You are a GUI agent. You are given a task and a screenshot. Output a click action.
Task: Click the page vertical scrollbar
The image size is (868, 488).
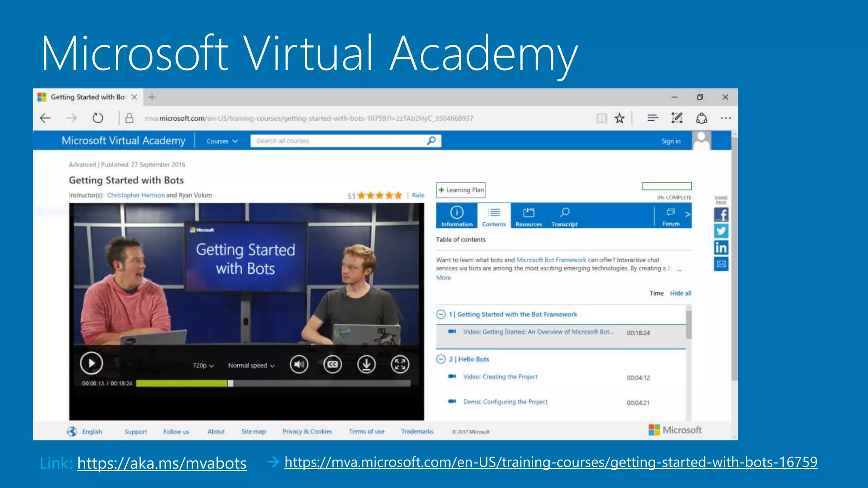(x=734, y=258)
